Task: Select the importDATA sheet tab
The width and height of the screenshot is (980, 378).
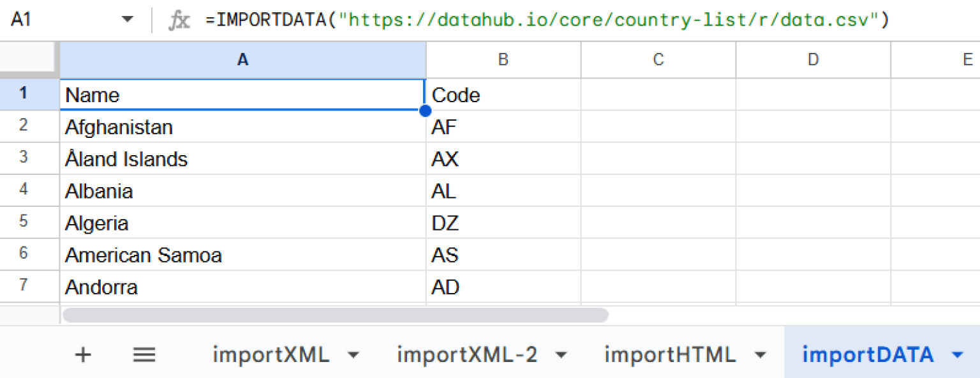Action: (x=868, y=354)
